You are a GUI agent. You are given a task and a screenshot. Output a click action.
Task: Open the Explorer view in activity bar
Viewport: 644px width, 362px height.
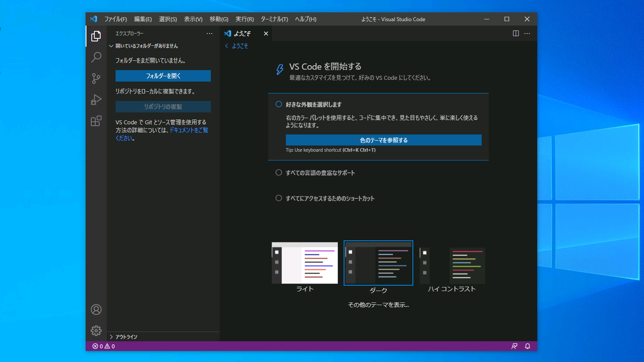(x=96, y=36)
